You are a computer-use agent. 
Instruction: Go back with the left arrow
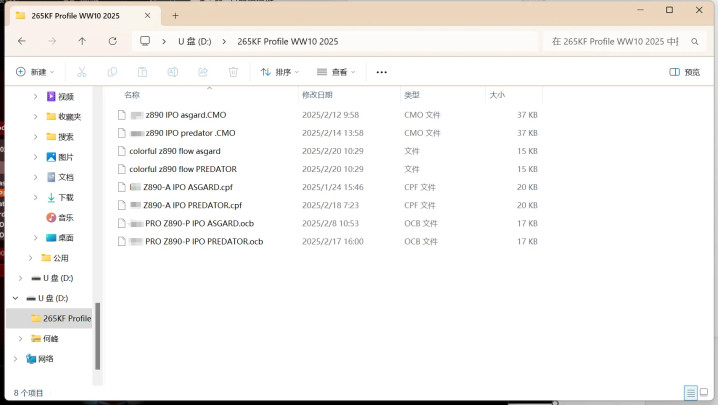22,41
